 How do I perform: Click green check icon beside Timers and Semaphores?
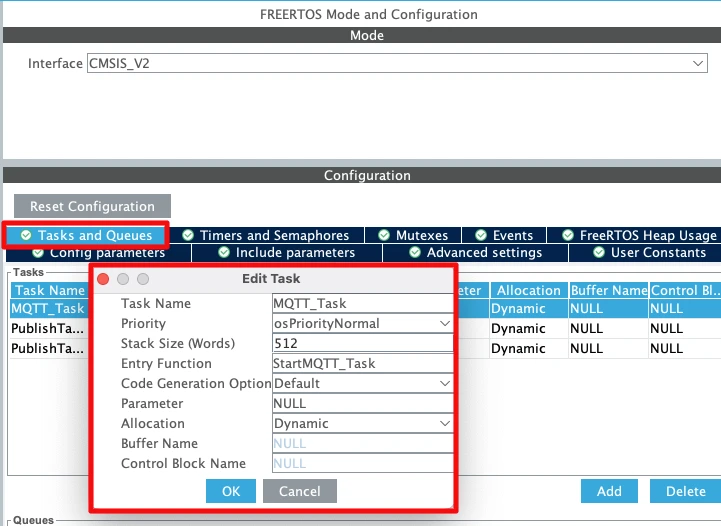click(x=188, y=235)
